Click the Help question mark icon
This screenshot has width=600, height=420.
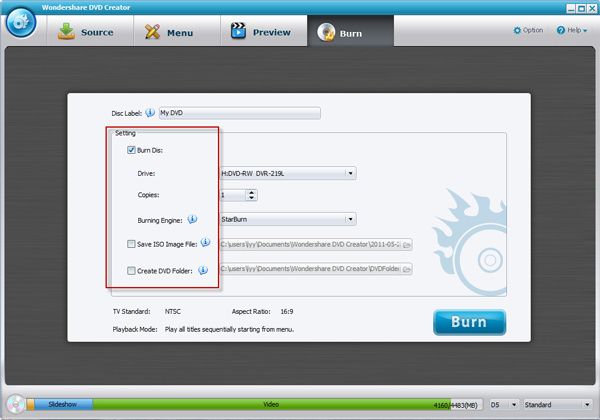coord(561,30)
